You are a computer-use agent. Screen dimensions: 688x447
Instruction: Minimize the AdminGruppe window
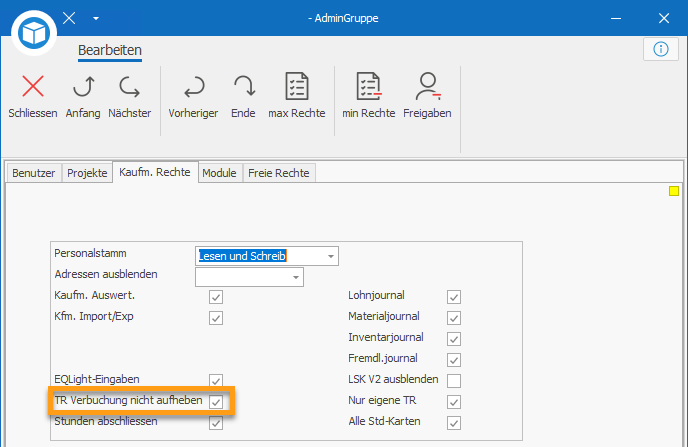tap(616, 18)
